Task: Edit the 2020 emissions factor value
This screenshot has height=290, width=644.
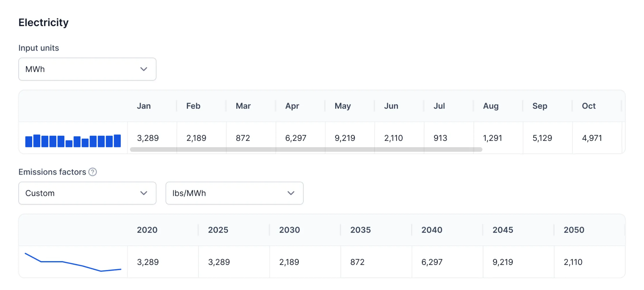Action: [163, 262]
